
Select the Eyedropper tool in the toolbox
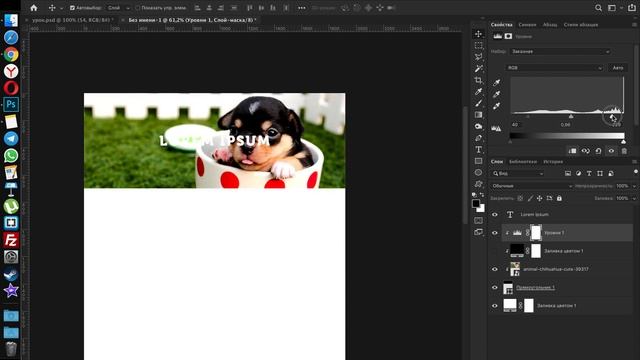478,91
